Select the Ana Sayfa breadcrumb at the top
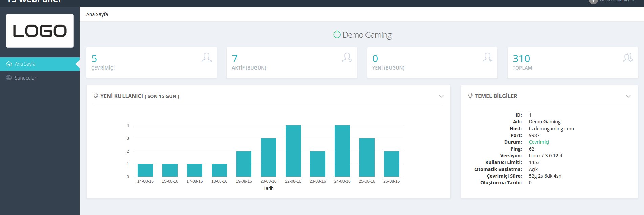The image size is (644, 215). pos(97,14)
